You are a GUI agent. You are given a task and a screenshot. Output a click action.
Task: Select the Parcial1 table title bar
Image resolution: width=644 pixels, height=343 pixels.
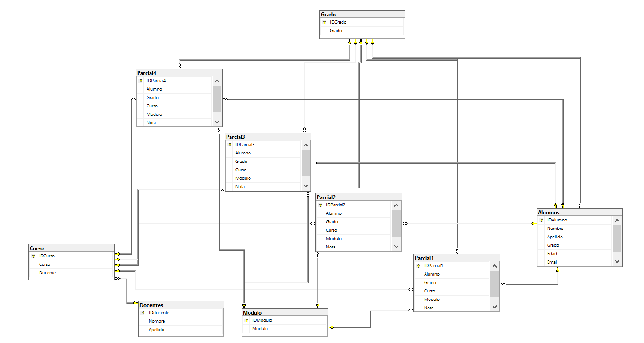click(457, 258)
